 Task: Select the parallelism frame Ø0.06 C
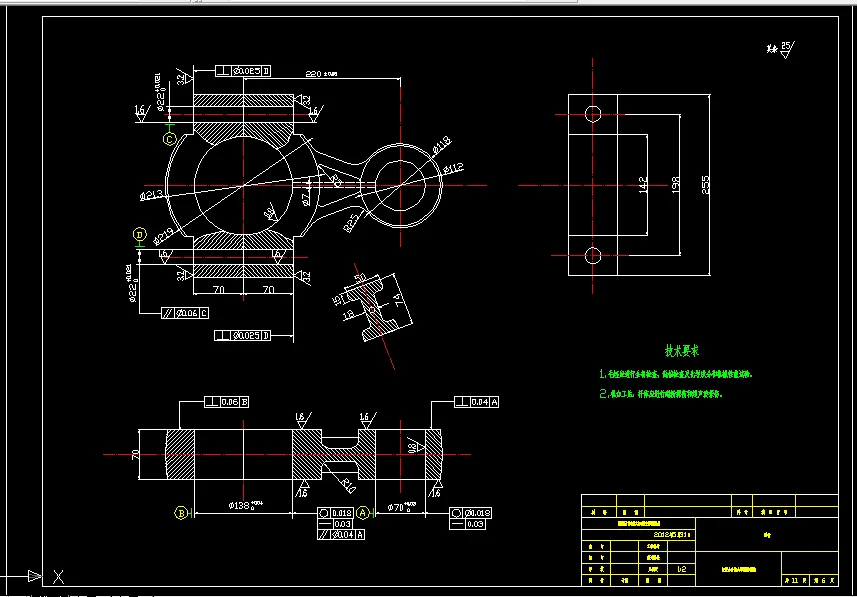(185, 313)
